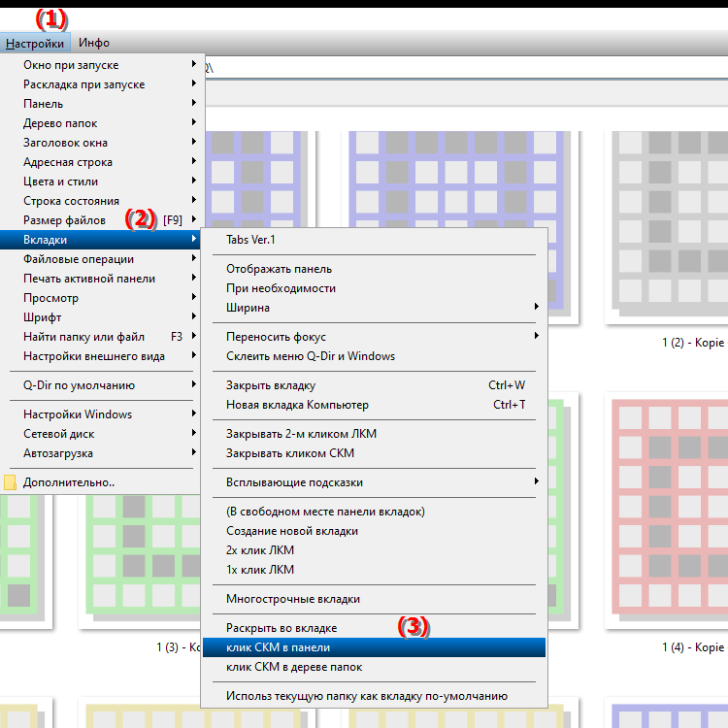Expand Раскладка при запуске submenu
The image size is (728, 728).
tap(101, 84)
